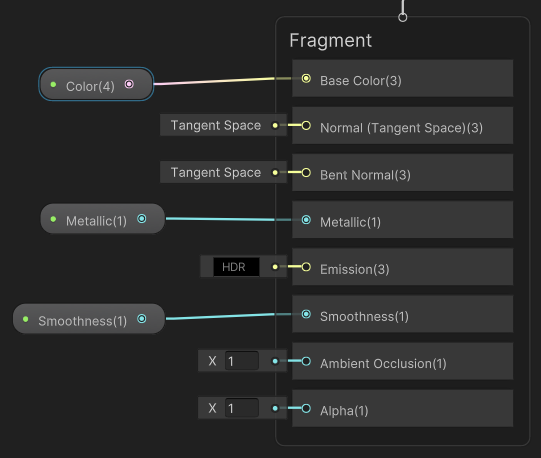This screenshot has width=541, height=458.
Task: Select the Metallic(1) property node
Action: click(x=102, y=219)
